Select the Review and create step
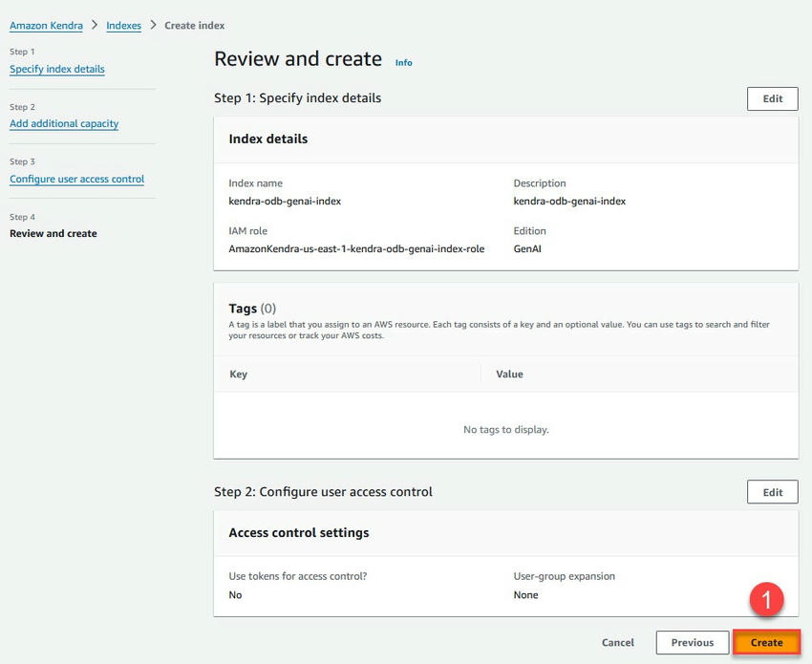Viewport: 812px width, 664px height. click(x=53, y=233)
